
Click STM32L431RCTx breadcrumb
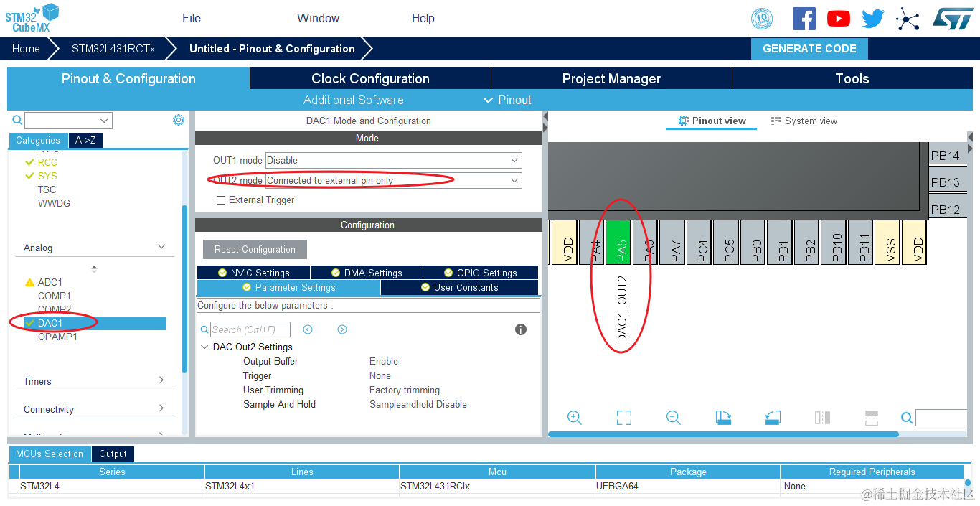click(x=113, y=49)
